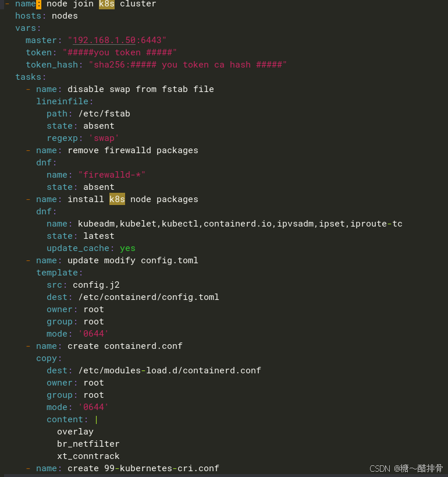Click the highlighted k8s in 'install node packages'
The image size is (448, 477).
117,199
